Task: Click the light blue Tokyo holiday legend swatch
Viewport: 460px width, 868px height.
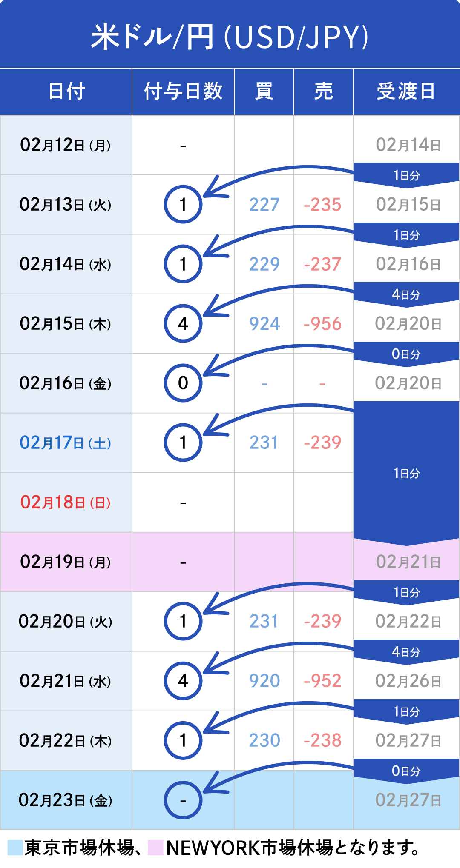Action: click(15, 847)
